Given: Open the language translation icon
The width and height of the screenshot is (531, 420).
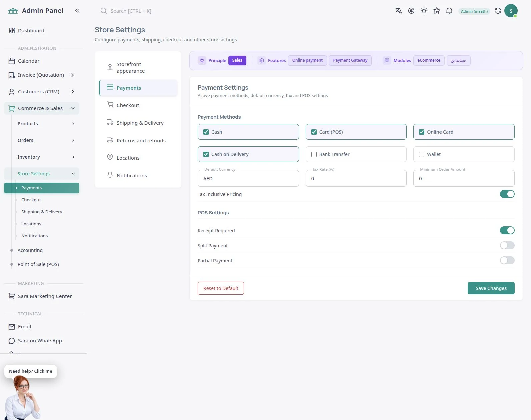Looking at the screenshot, I should [399, 11].
